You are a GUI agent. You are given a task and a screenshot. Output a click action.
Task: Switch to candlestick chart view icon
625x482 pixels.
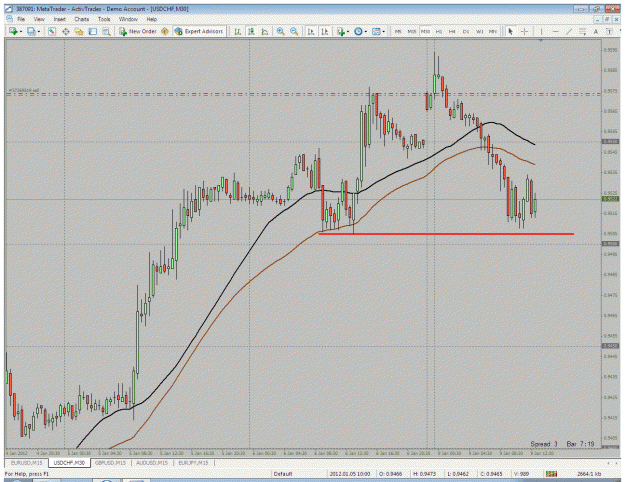(x=251, y=31)
